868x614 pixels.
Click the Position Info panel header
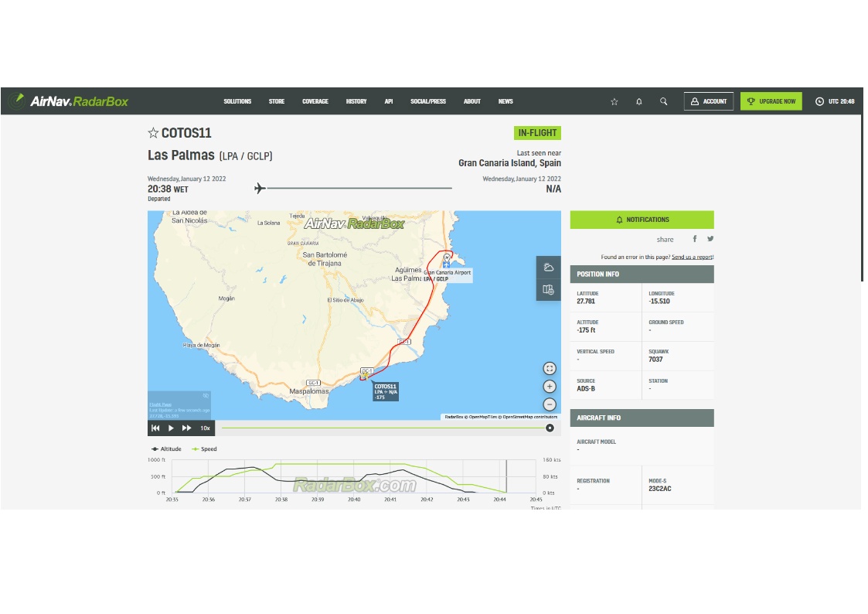coord(642,274)
